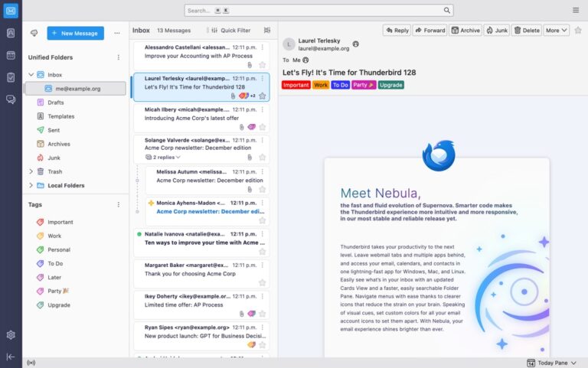Screen dimensions: 588x368
Task: Open the Junk folder
Action: click(x=54, y=158)
